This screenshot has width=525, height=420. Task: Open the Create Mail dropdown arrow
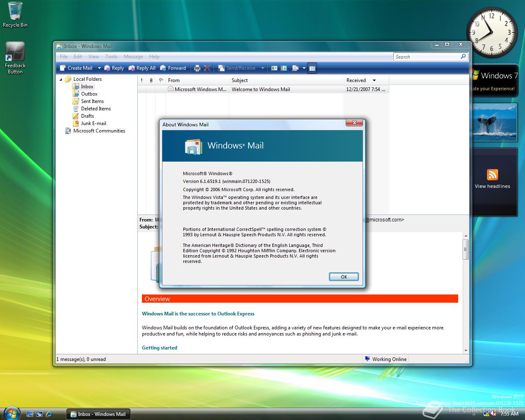point(99,68)
